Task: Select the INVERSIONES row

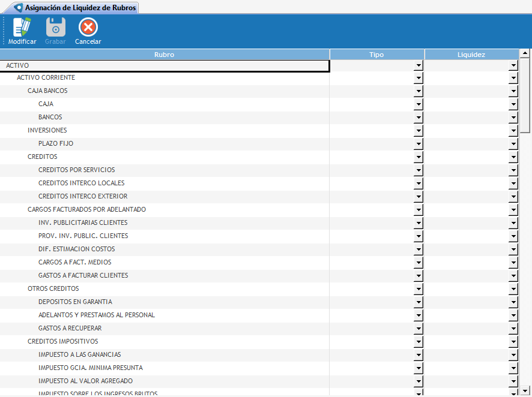Action: click(x=47, y=131)
